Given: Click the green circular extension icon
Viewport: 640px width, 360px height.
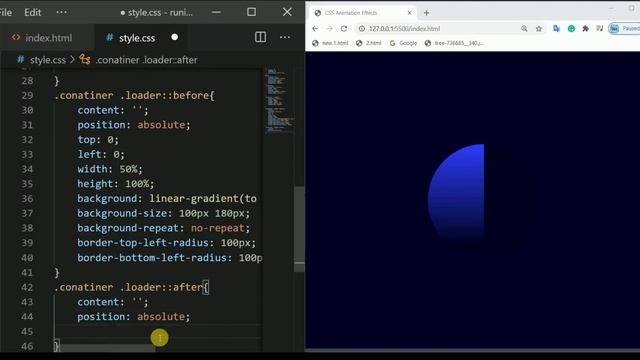Looking at the screenshot, I should (x=571, y=29).
